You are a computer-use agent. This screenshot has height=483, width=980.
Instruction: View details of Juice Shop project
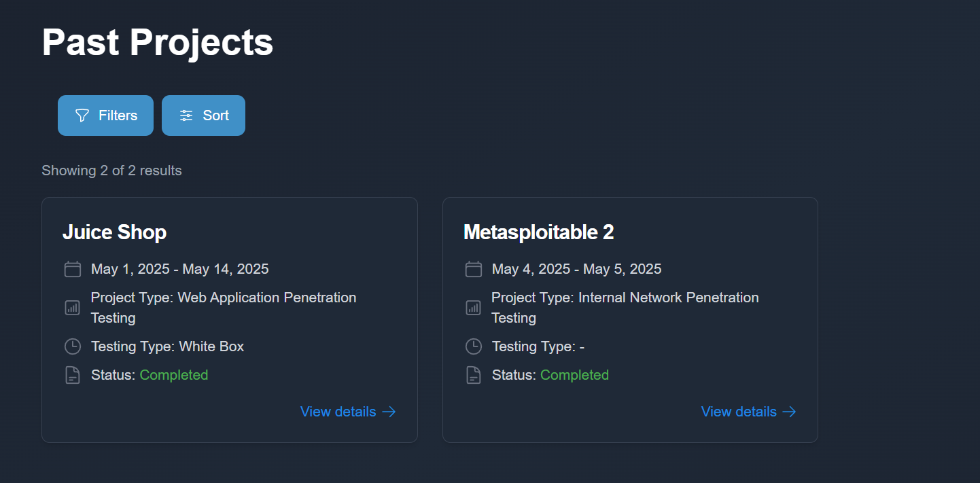tap(338, 412)
